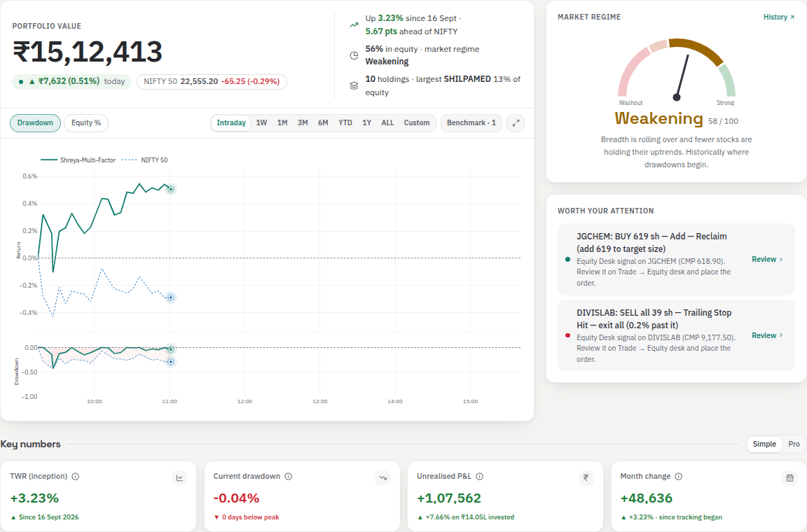Viewport: 807px width, 532px height.
Task: Click the green dot on JGCHEM signal
Action: pos(567,259)
